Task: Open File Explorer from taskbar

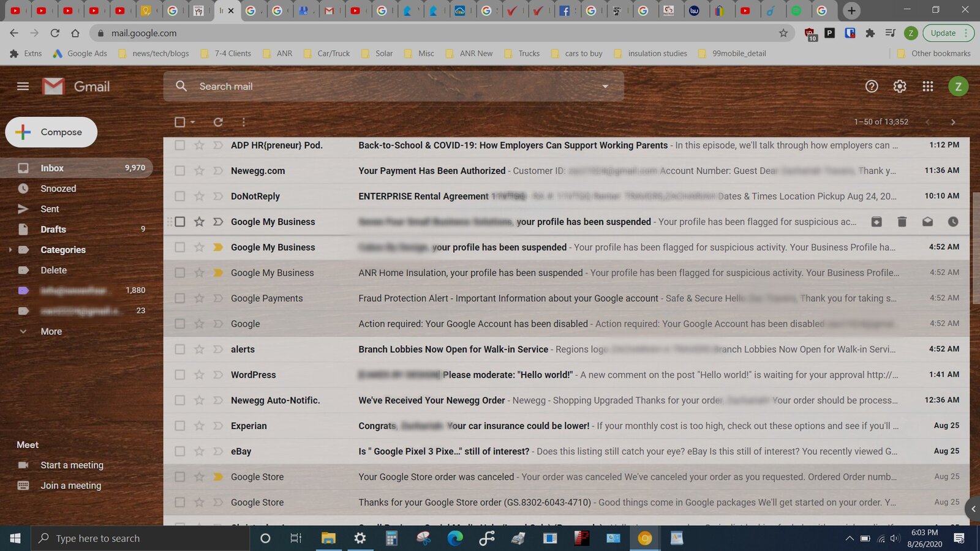Action: coord(328,538)
